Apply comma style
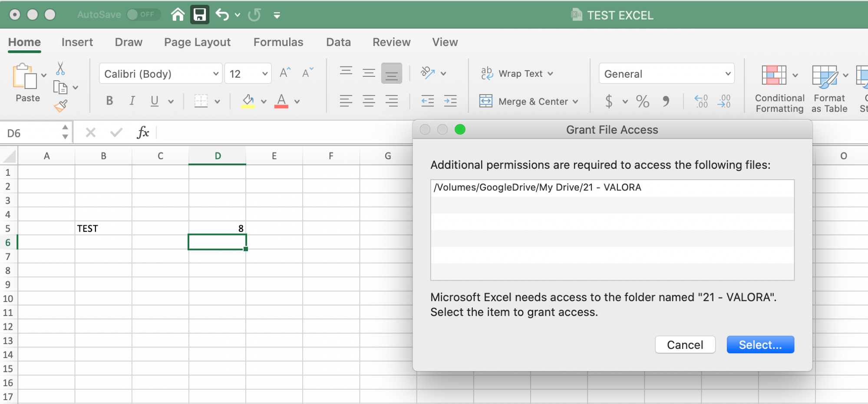The height and width of the screenshot is (404, 868). click(x=666, y=102)
